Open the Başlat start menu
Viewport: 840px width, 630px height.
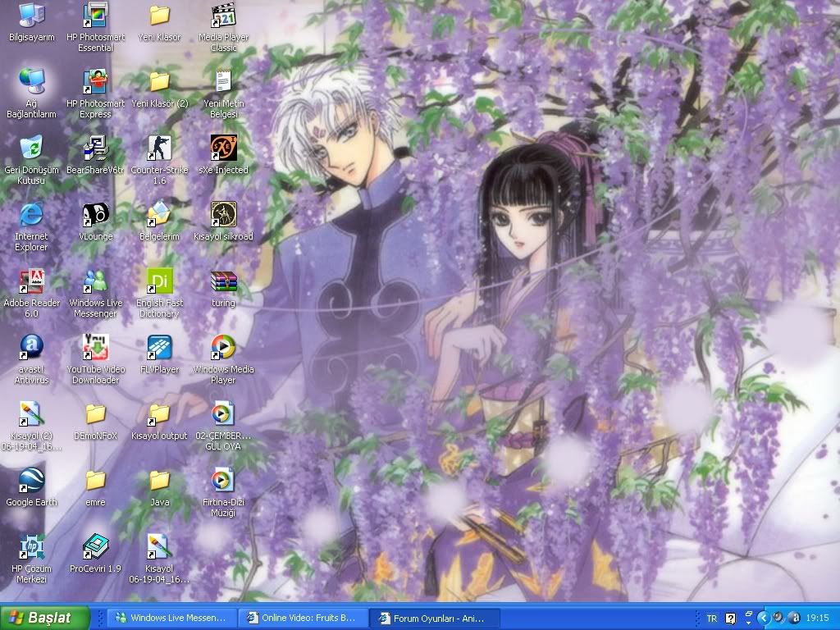(x=45, y=618)
